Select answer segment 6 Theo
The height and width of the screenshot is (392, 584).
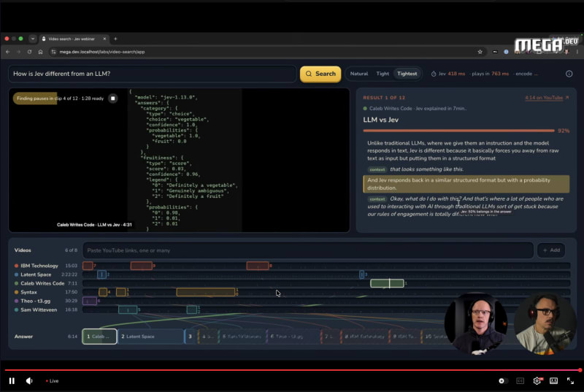tap(294, 337)
